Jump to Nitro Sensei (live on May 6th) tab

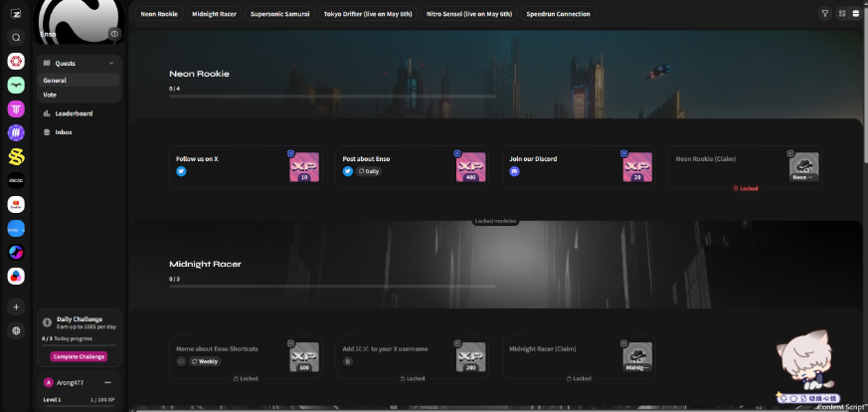click(469, 14)
